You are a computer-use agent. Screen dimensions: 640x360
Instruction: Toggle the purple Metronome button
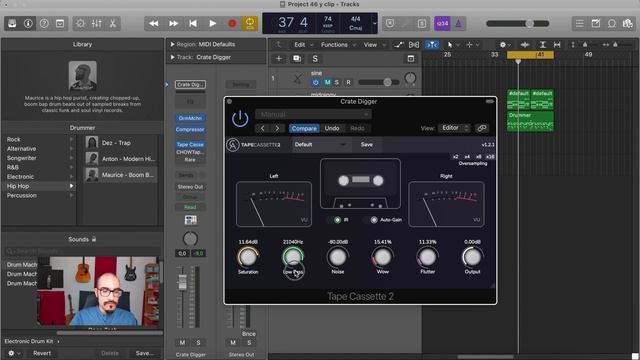click(x=458, y=24)
